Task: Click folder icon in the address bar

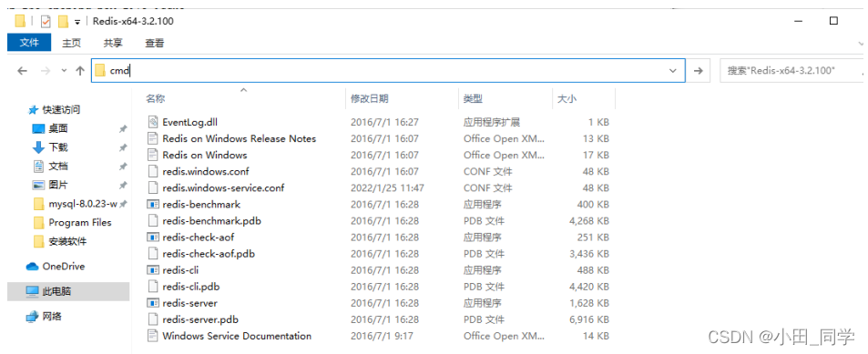Action: coord(99,71)
